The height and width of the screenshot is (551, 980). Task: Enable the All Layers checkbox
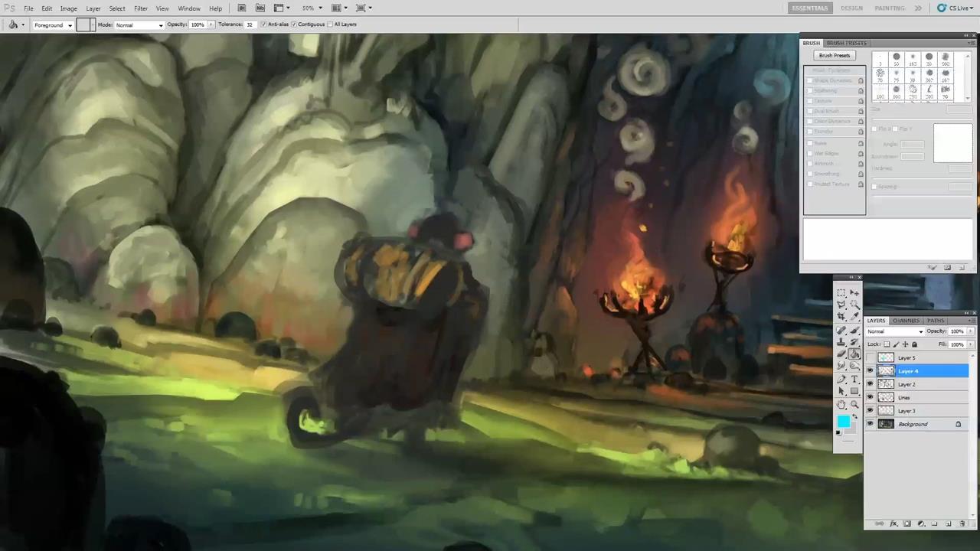[330, 24]
